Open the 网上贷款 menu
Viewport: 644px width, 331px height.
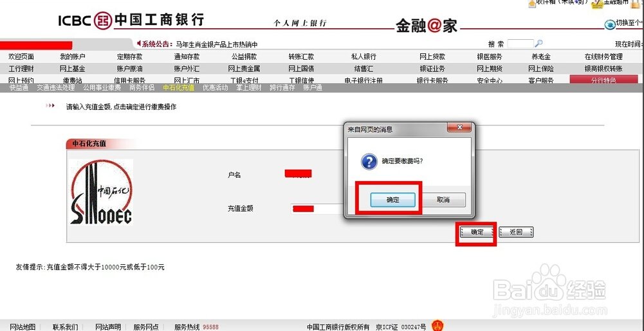[x=432, y=57]
